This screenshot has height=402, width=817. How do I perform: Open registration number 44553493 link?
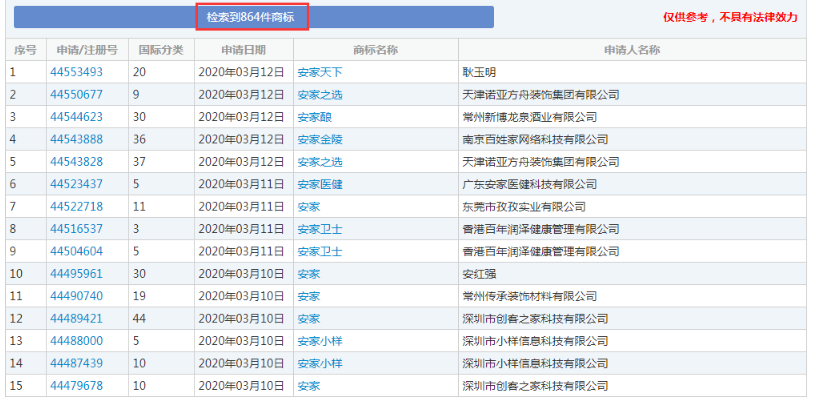point(77,72)
